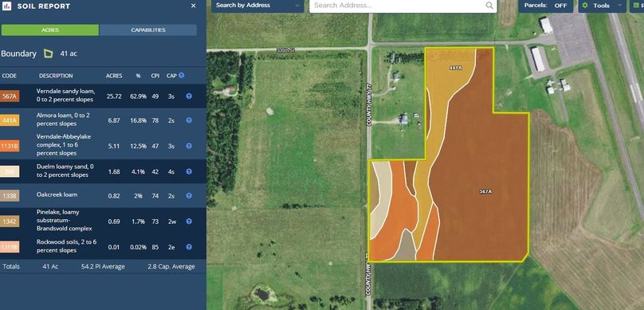The image size is (644, 310).
Task: Open info icon for Verndale-Abbeylake complex row
Action: click(x=189, y=146)
